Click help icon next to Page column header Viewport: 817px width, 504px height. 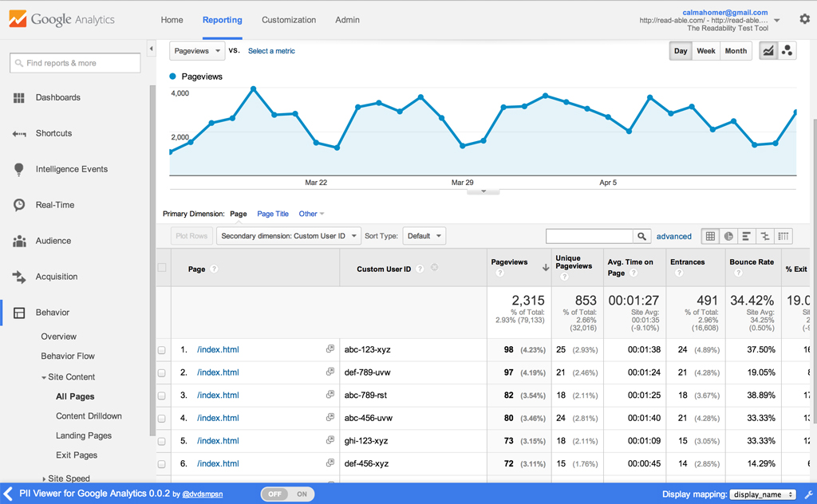(x=214, y=270)
